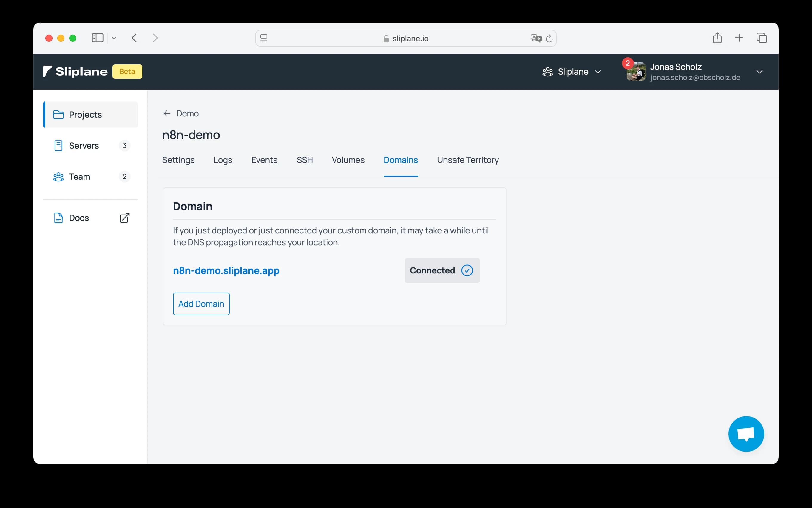
Task: Open a new tab with plus icon
Action: tap(739, 38)
